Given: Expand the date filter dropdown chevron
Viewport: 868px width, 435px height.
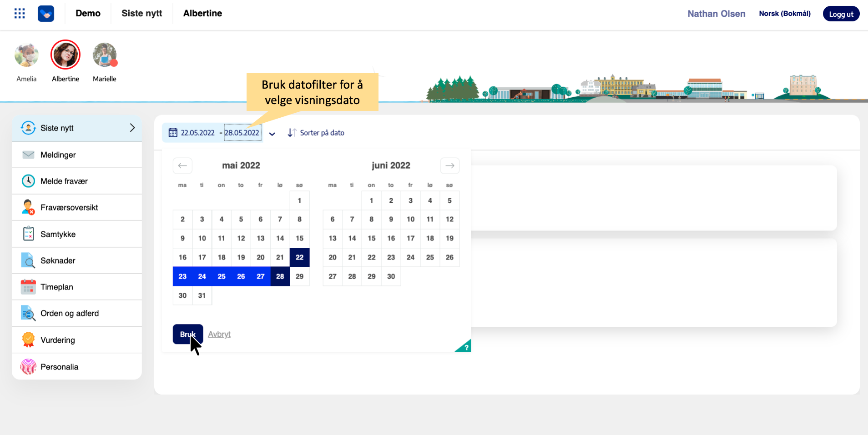Looking at the screenshot, I should [x=272, y=134].
